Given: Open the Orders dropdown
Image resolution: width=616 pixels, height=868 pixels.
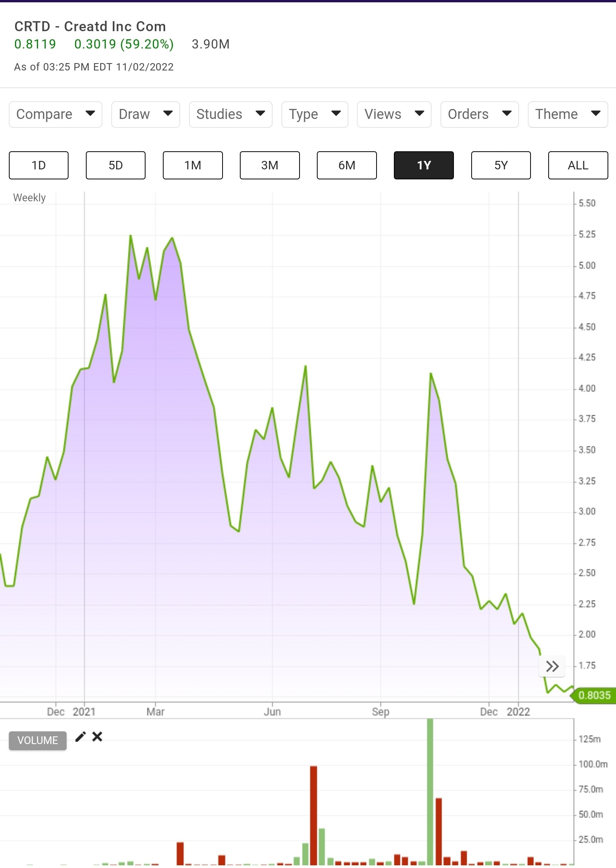Looking at the screenshot, I should tap(479, 114).
